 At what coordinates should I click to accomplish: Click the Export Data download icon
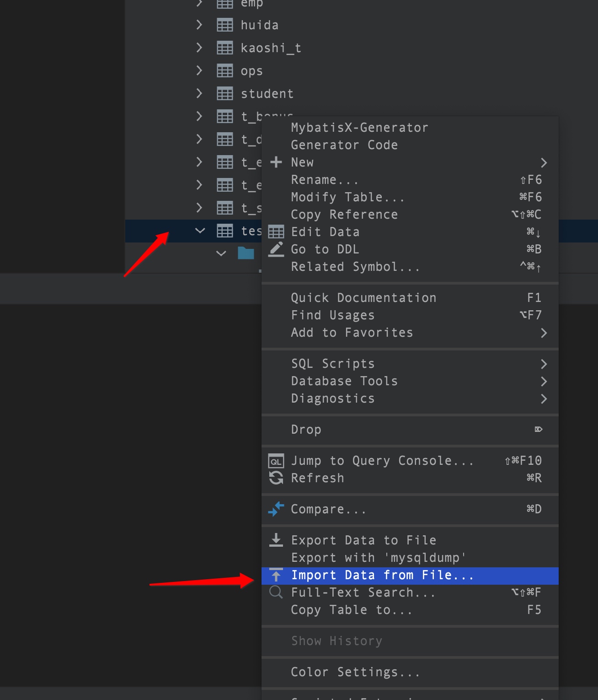click(276, 540)
